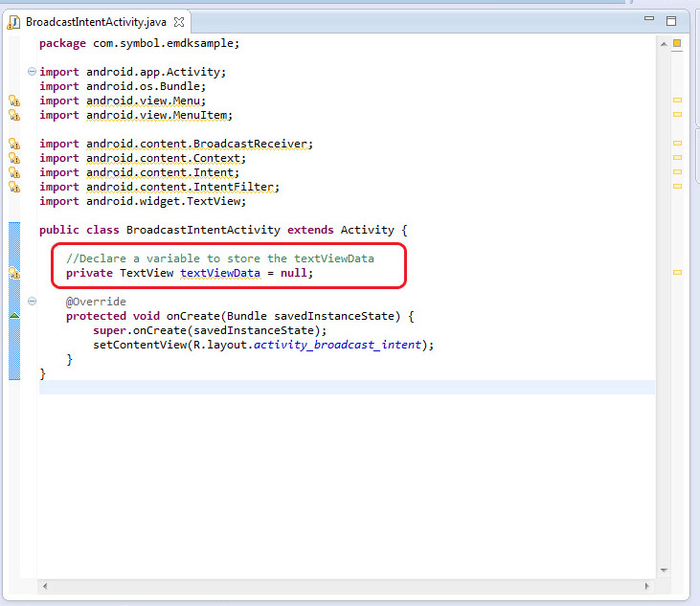The image size is (700, 606).
Task: Collapse the onCreate method fold
Action: (x=32, y=302)
